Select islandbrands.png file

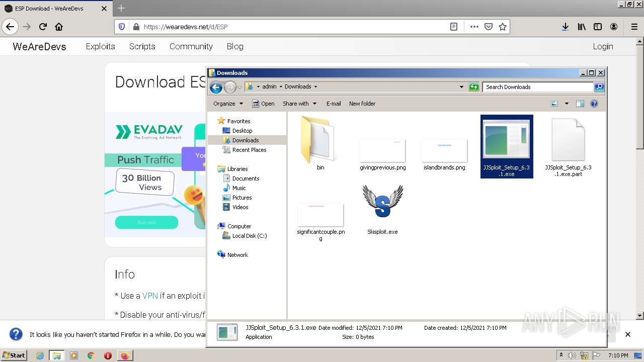444,155
